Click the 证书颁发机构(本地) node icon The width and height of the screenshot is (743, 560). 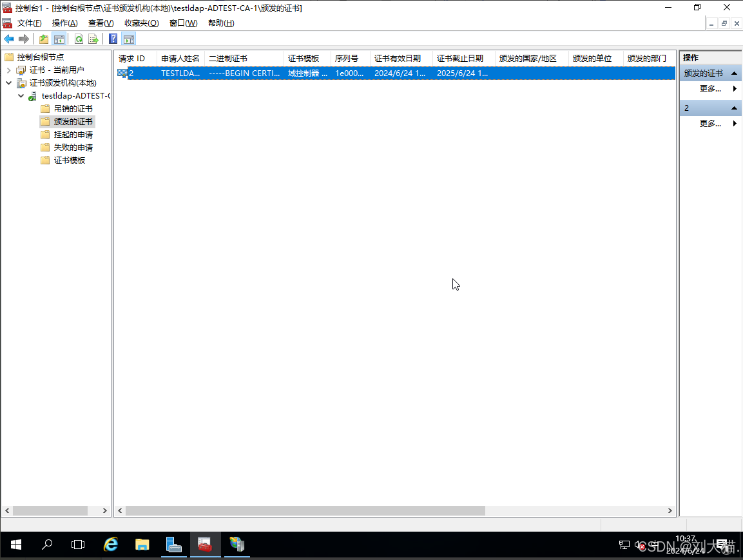(21, 83)
